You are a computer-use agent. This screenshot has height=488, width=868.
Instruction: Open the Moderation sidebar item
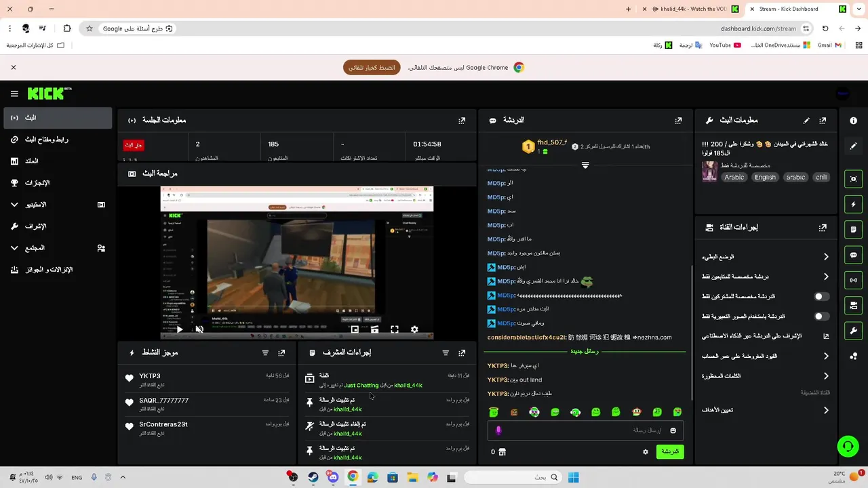pyautogui.click(x=57, y=226)
